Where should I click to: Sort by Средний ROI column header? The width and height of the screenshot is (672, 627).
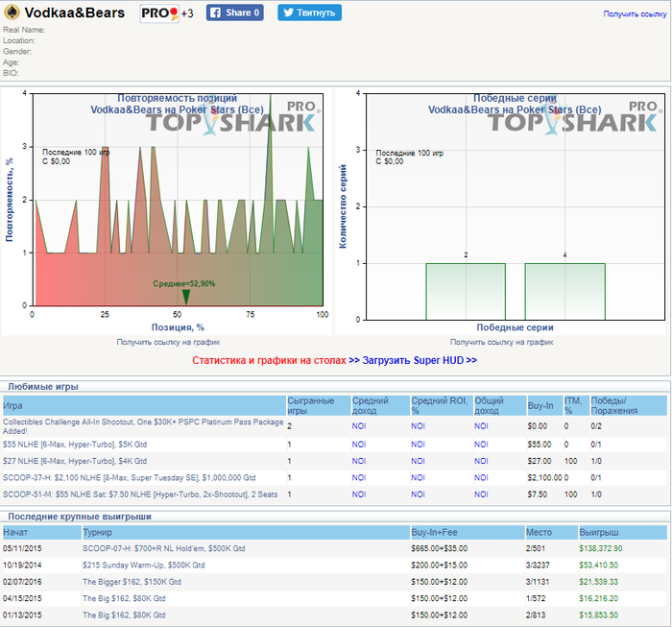pos(442,405)
